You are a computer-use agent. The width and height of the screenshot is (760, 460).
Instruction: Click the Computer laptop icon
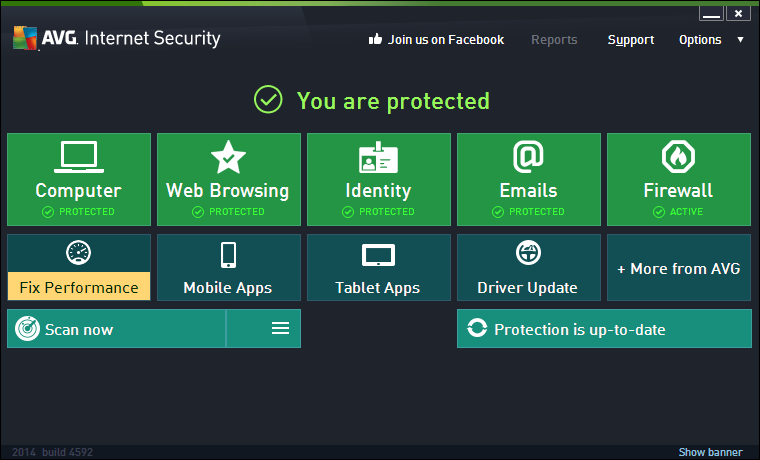coord(79,156)
